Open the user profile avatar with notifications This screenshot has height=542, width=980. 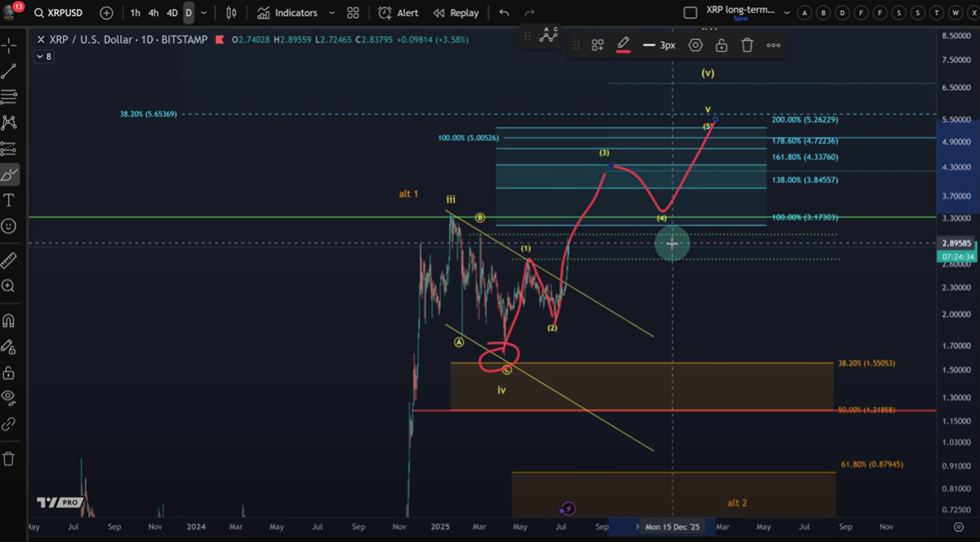coord(10,11)
